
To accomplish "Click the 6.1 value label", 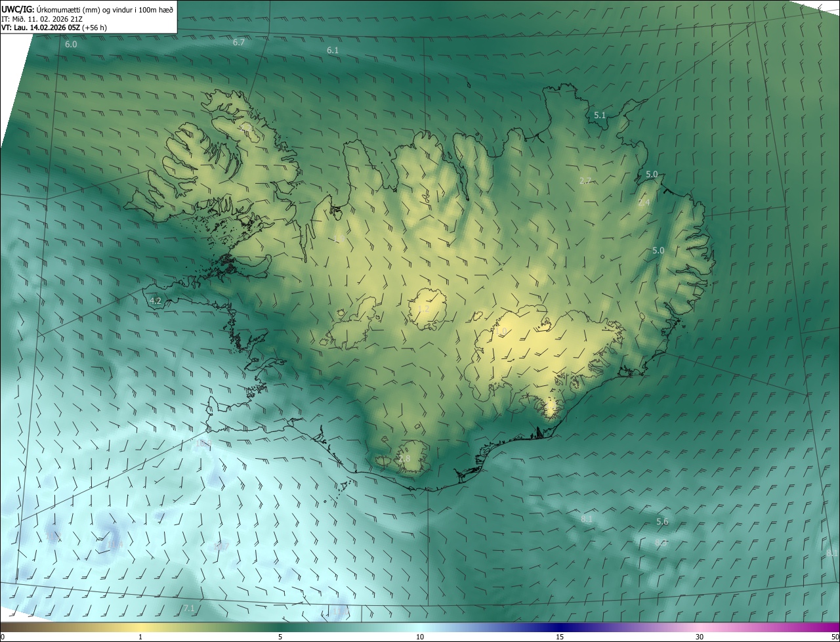I will pyautogui.click(x=333, y=50).
